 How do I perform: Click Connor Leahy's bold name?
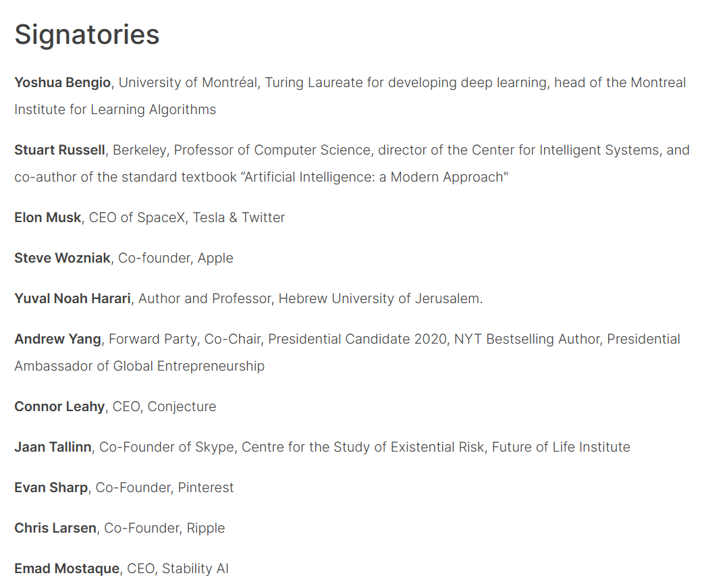click(x=59, y=406)
